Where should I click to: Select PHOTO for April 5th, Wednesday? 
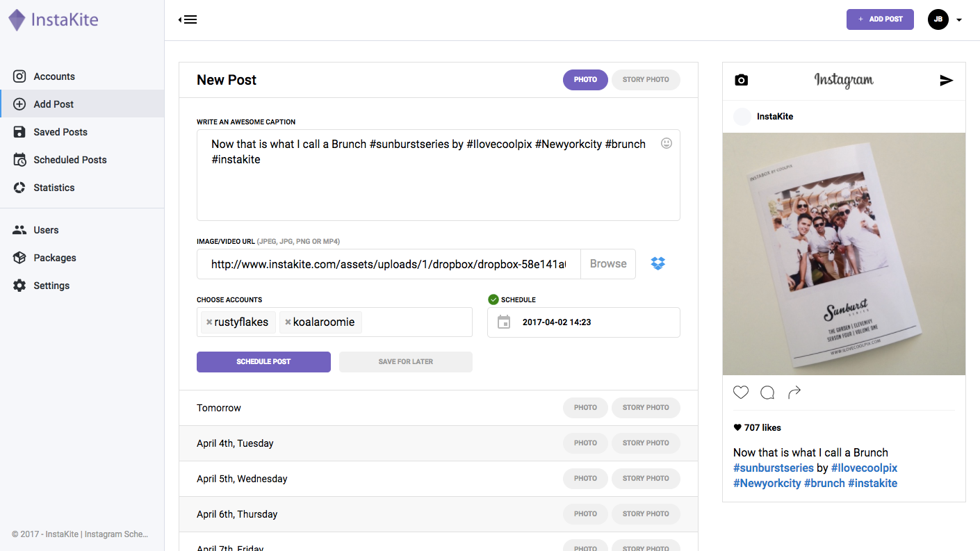coord(585,479)
